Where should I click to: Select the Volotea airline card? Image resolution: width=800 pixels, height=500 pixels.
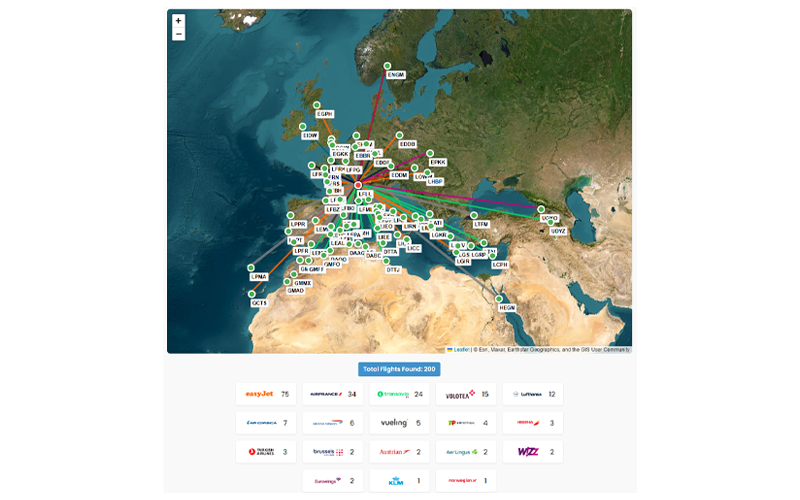[x=466, y=394]
